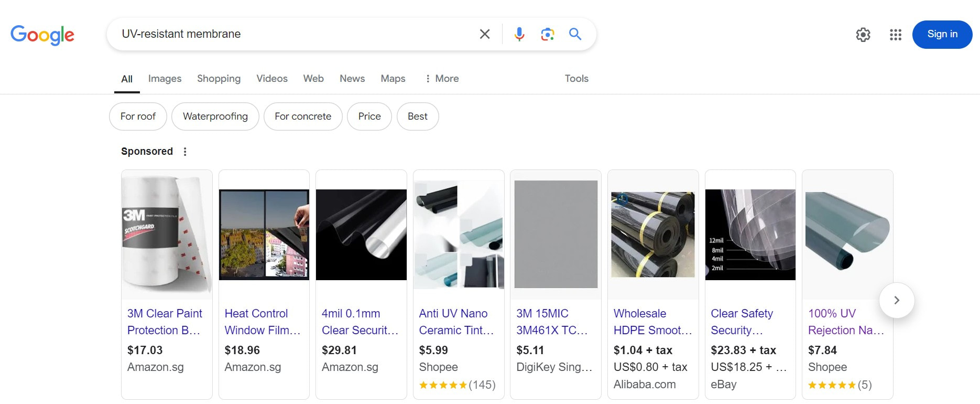980x404 pixels.
Task: Open the Sponsored three-dot options menu
Action: pyautogui.click(x=185, y=152)
